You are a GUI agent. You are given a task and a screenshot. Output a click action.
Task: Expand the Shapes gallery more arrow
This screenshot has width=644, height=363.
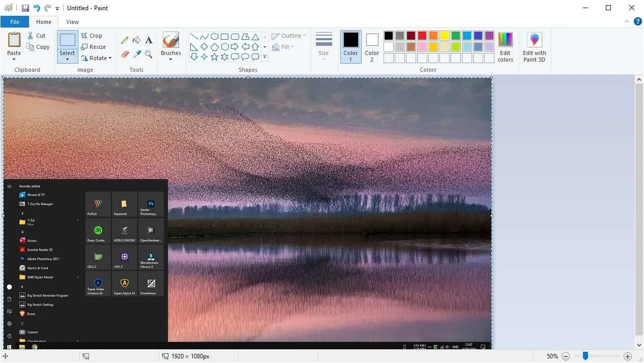[x=265, y=57]
